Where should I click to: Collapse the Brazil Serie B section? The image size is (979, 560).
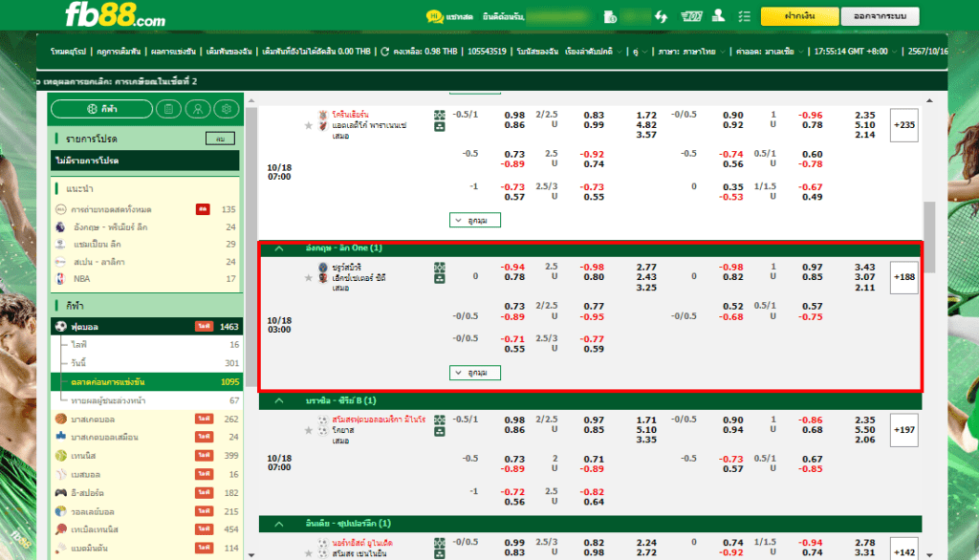click(279, 400)
